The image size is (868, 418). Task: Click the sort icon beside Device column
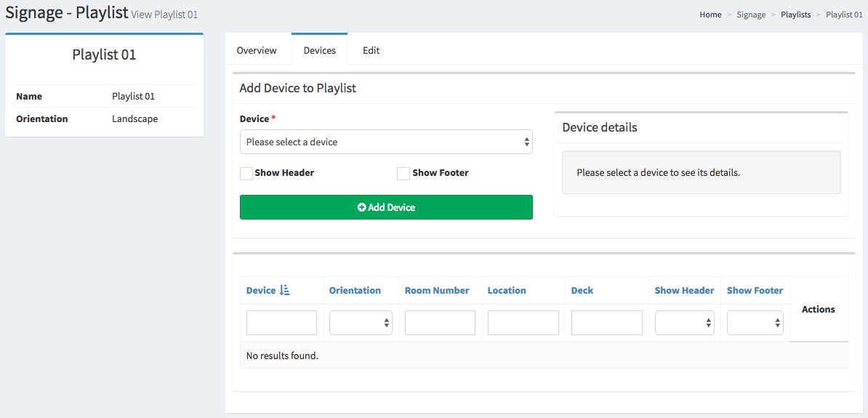(x=285, y=290)
